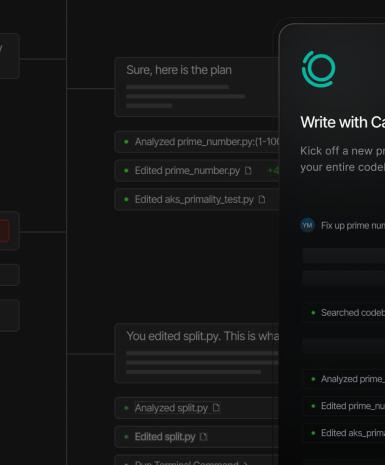This screenshot has width=385, height=465.
Task: Click the teal Cascade logo icon
Action: [x=319, y=69]
